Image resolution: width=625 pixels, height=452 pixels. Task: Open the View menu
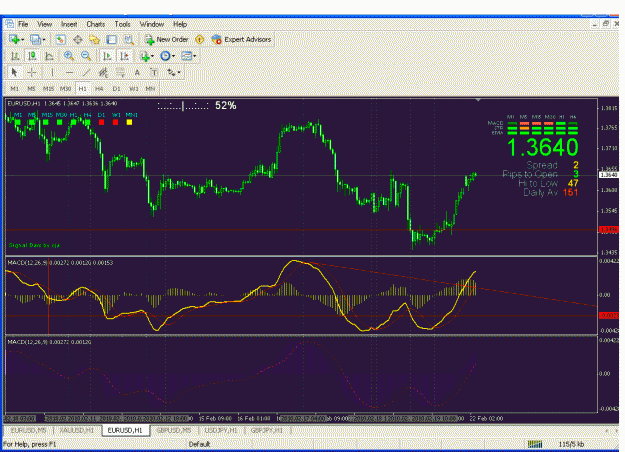45,24
